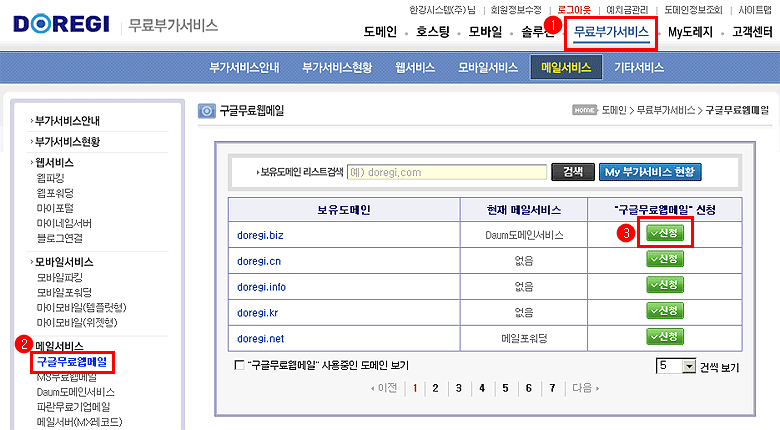This screenshot has height=430, width=780.
Task: Go to page 5
Action: 505,388
